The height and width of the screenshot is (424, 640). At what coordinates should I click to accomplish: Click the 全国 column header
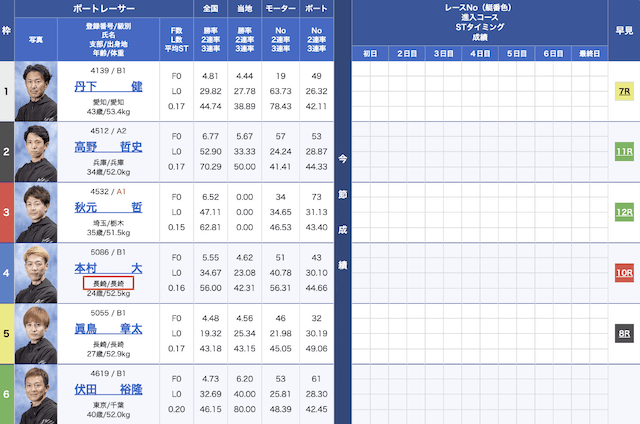coord(210,8)
